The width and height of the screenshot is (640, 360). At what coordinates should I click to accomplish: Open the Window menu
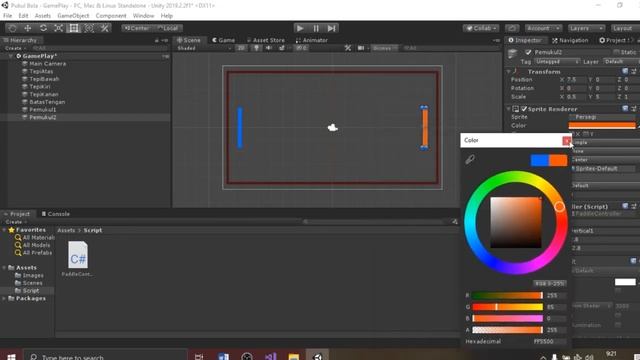143,16
